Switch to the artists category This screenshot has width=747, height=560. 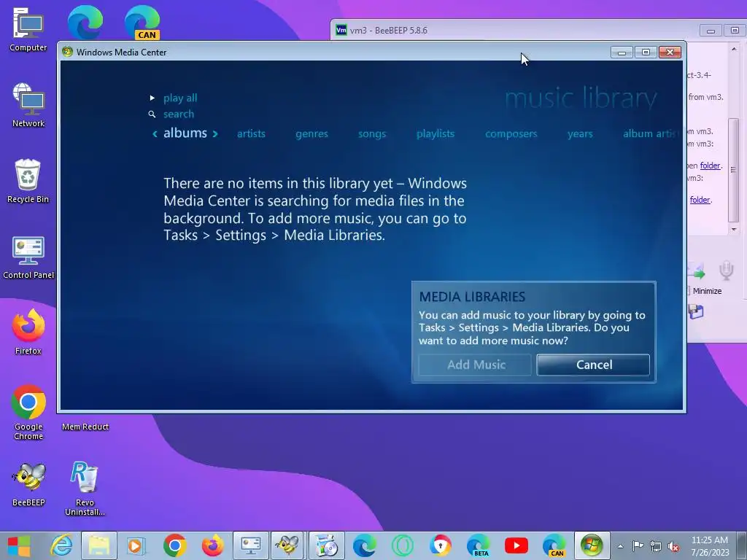[251, 134]
